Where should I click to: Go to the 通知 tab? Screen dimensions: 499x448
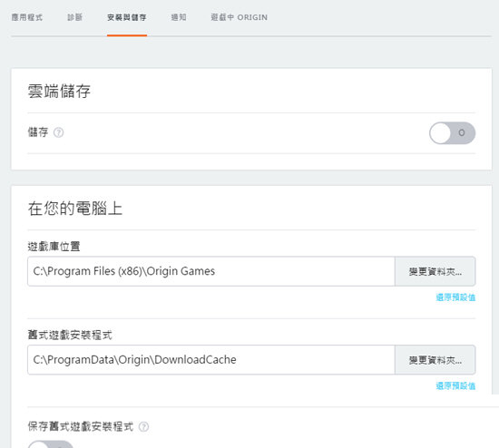(x=179, y=17)
